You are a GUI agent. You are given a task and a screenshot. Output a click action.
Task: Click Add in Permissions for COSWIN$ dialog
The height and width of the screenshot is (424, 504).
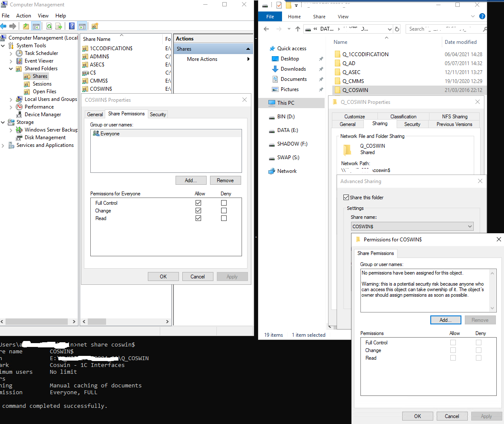click(446, 320)
